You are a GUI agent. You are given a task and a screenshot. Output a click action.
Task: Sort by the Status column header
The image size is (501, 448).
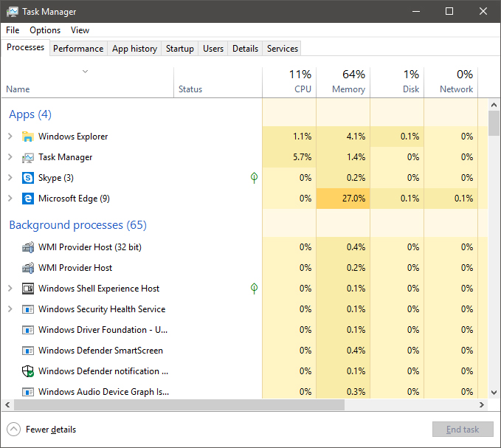(218, 83)
